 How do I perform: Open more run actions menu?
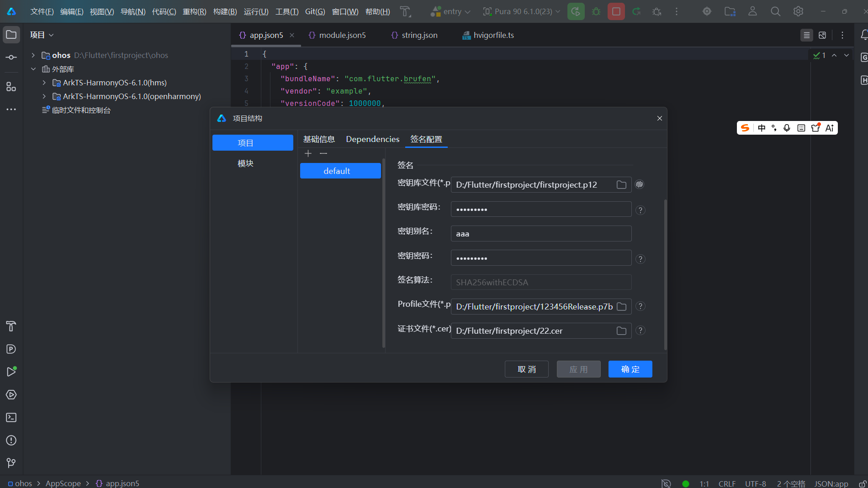tap(677, 11)
